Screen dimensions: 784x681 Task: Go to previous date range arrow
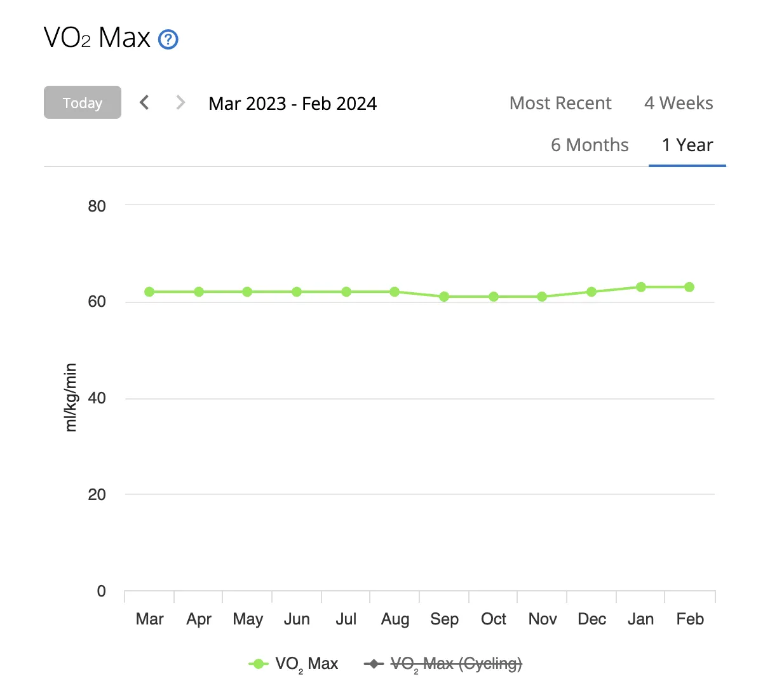click(x=145, y=102)
